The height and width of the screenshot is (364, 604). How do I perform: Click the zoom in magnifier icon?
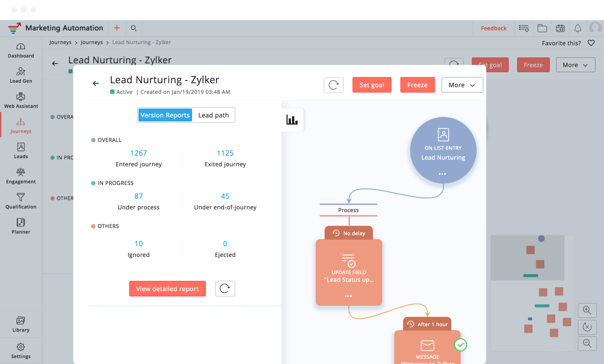(x=587, y=310)
